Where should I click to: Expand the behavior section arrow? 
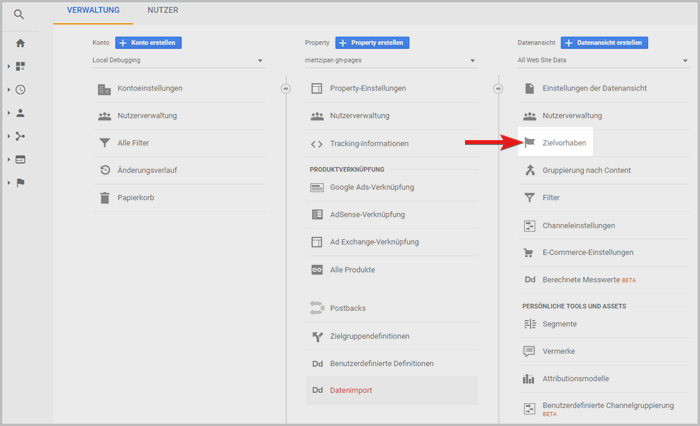(x=8, y=159)
